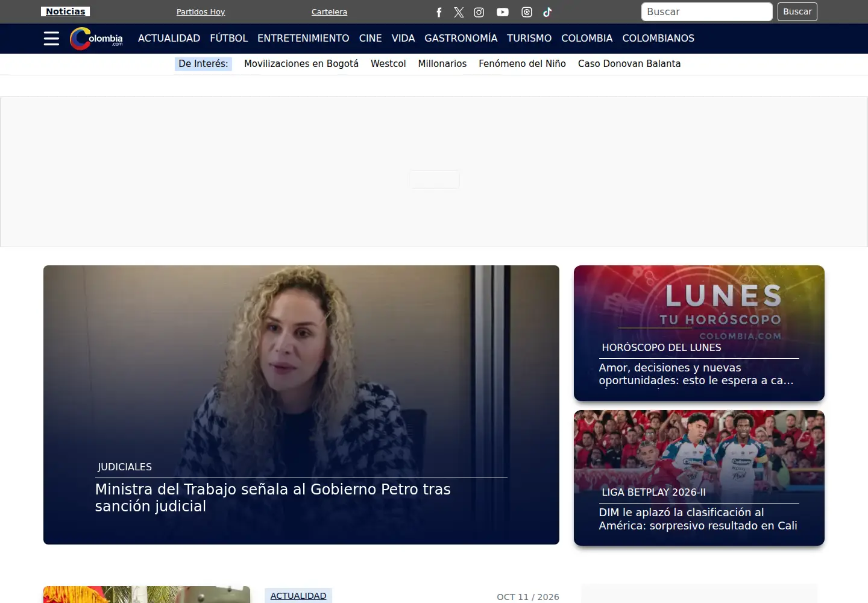Go to the FÚTBOL menu section
The width and height of the screenshot is (868, 603).
[229, 39]
